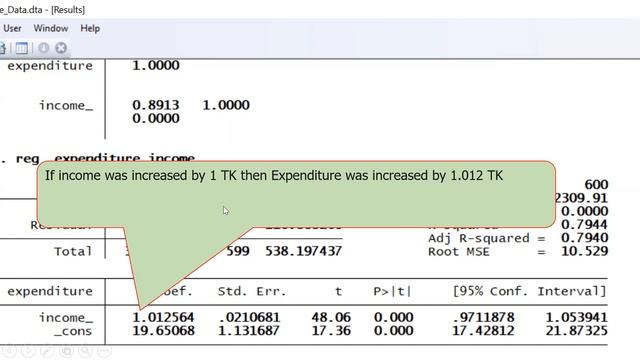Click the P>|t| column header
The height and width of the screenshot is (360, 640).
click(392, 291)
